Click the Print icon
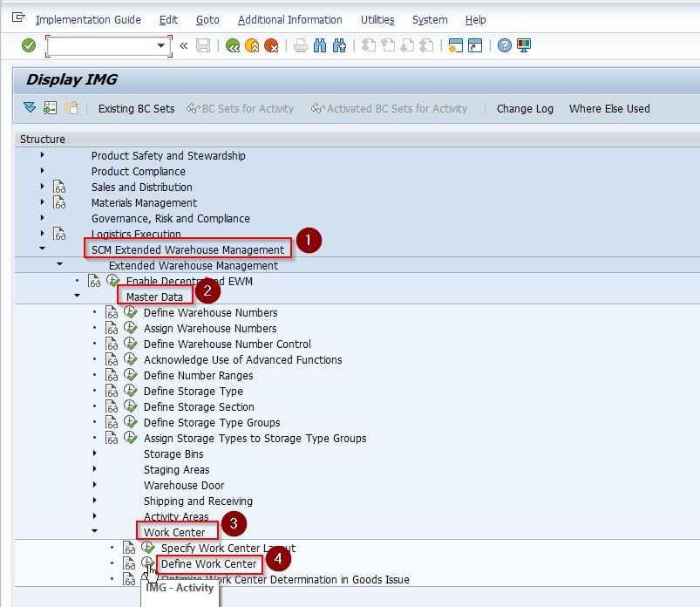The image size is (700, 607). [301, 45]
